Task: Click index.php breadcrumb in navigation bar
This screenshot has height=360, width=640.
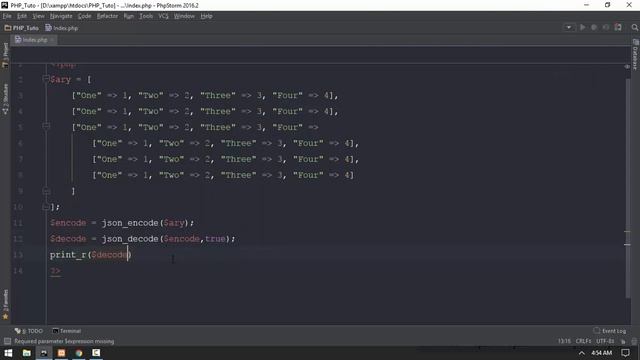Action: click(62, 28)
